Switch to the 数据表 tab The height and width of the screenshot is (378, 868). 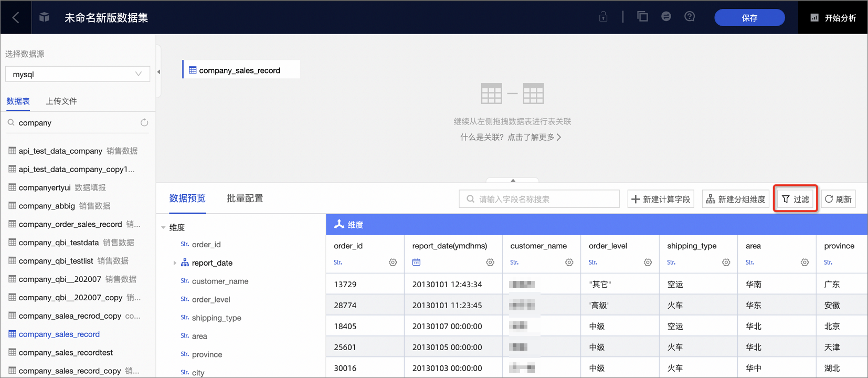click(x=18, y=101)
